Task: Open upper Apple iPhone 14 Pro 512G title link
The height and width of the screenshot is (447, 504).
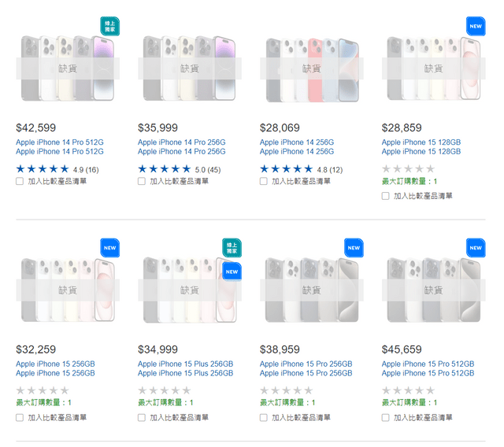Action: [60, 142]
